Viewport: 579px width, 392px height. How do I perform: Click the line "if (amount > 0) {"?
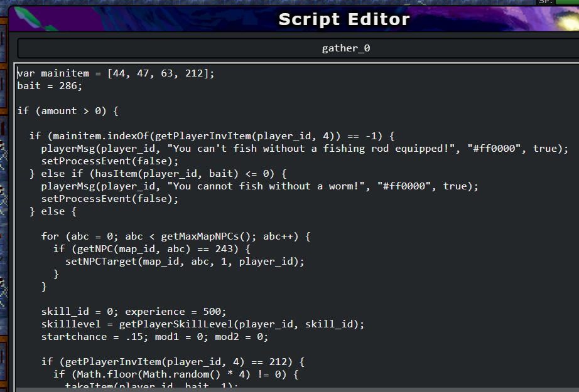[68, 111]
